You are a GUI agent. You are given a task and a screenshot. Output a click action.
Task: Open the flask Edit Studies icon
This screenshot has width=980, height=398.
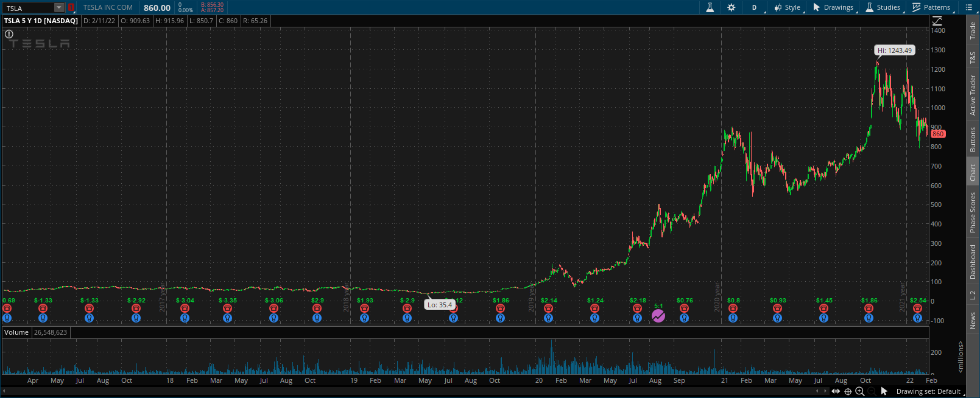(710, 7)
